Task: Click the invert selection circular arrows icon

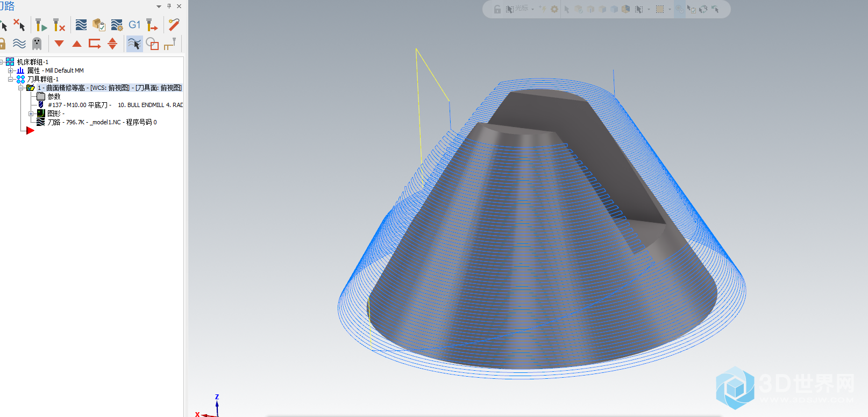Action: [x=703, y=9]
